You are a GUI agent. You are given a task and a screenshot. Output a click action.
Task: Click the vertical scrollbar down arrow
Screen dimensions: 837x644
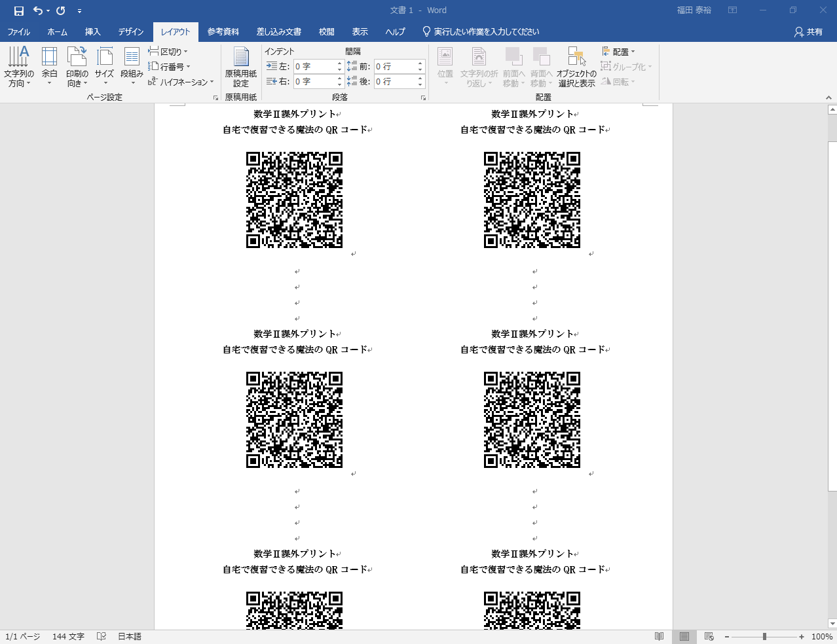coord(832,624)
